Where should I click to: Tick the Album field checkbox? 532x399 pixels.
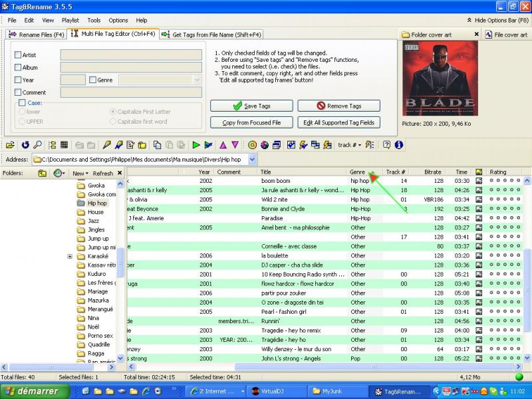coord(18,67)
